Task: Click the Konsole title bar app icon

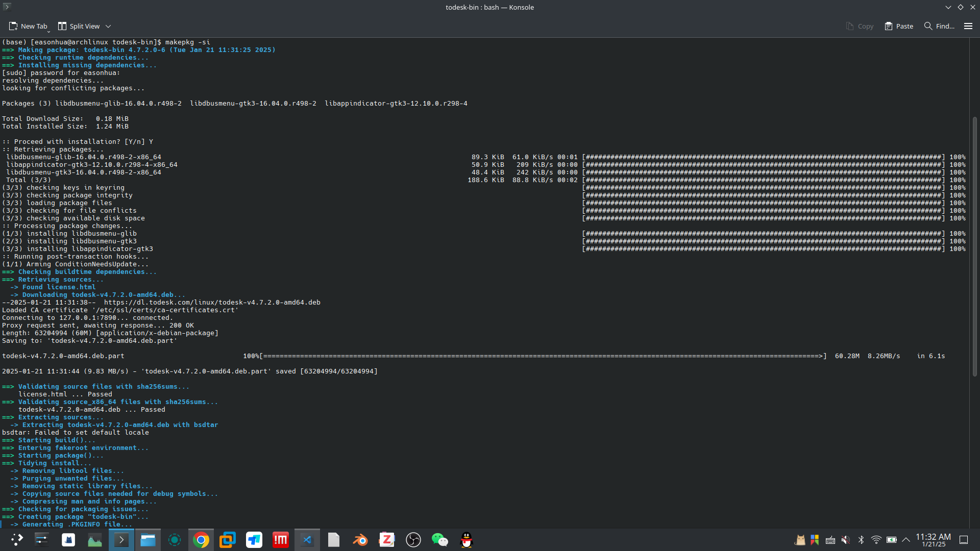Action: click(x=7, y=7)
